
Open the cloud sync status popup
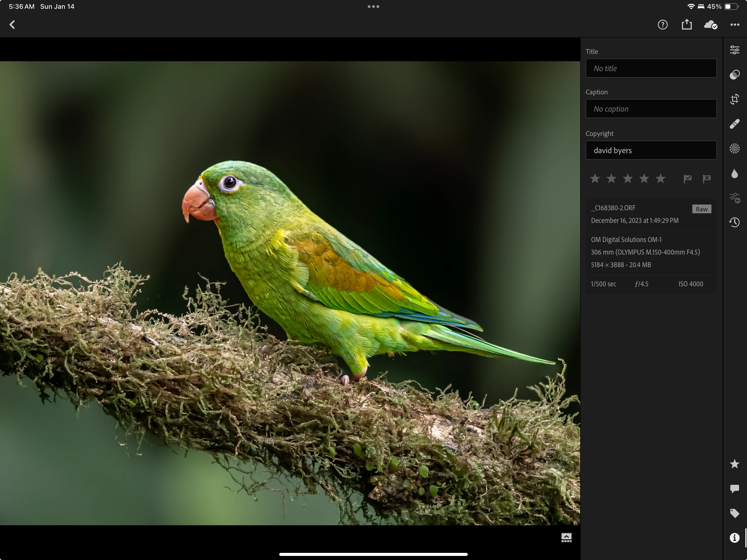(x=710, y=25)
